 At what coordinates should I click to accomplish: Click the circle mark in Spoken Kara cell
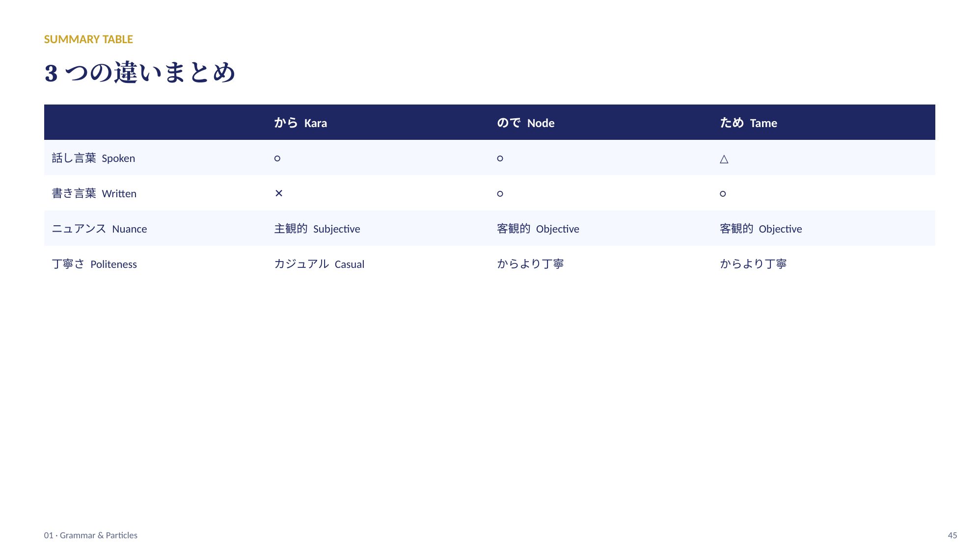pos(277,158)
